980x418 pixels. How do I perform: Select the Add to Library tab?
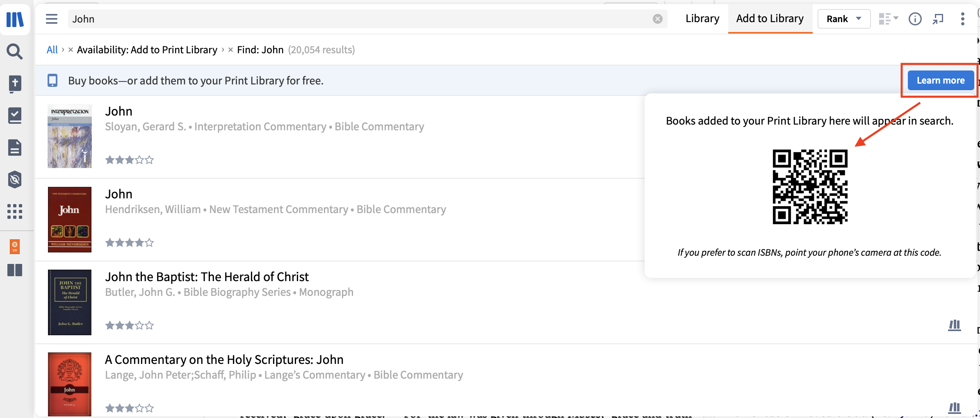(770, 18)
